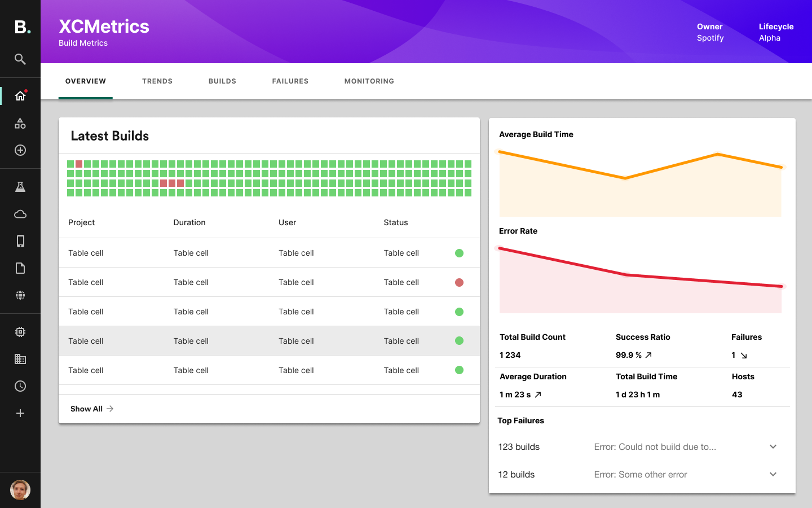Viewport: 812px width, 508px height.
Task: Open the Mobile device icon in sidebar
Action: tap(20, 241)
